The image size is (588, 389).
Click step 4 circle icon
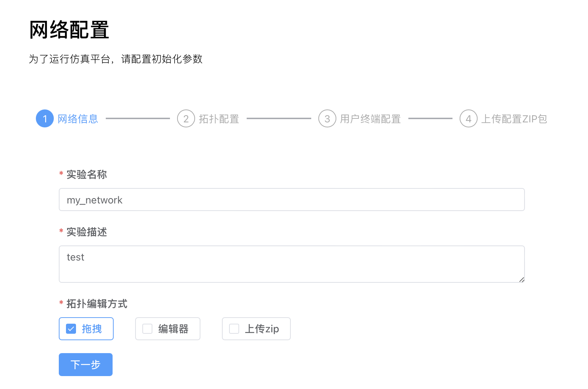469,119
